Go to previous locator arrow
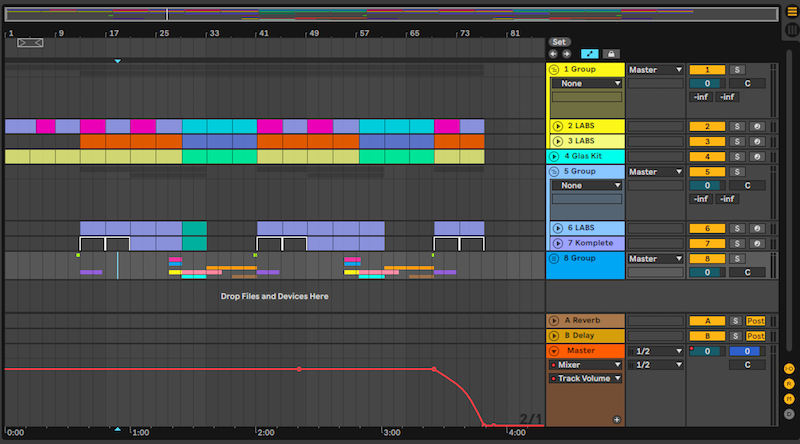 click(553, 54)
